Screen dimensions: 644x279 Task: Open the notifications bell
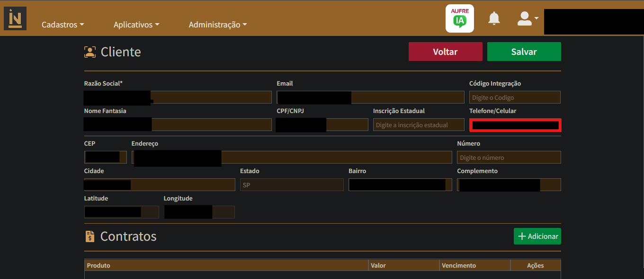[x=494, y=18]
